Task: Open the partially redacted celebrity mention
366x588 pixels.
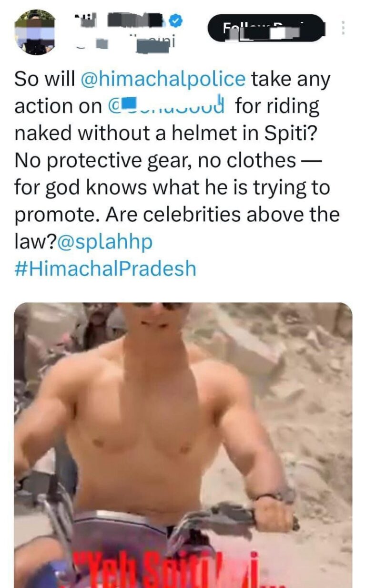Action: coord(166,106)
